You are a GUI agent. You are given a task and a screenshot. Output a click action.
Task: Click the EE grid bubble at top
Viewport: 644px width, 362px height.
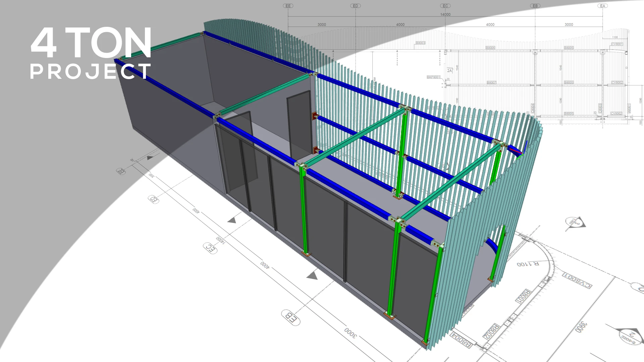[x=288, y=6]
